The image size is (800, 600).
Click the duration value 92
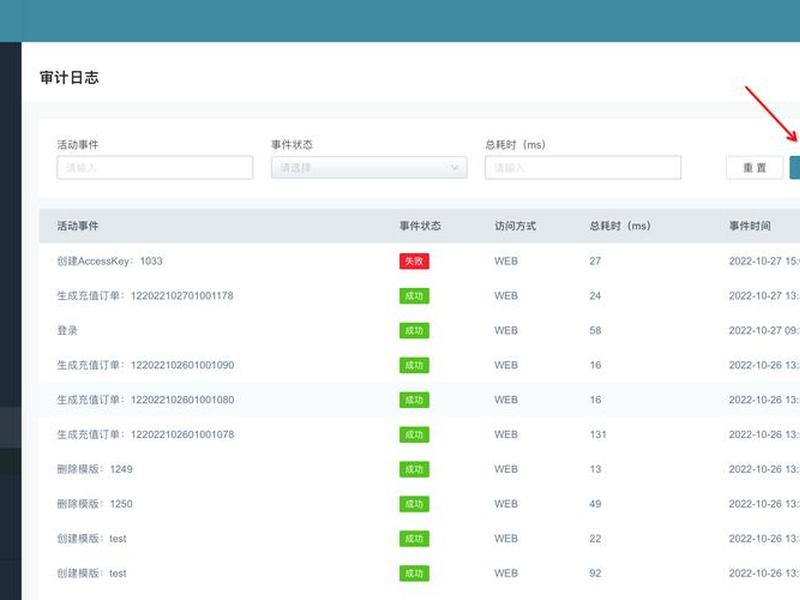[595, 573]
